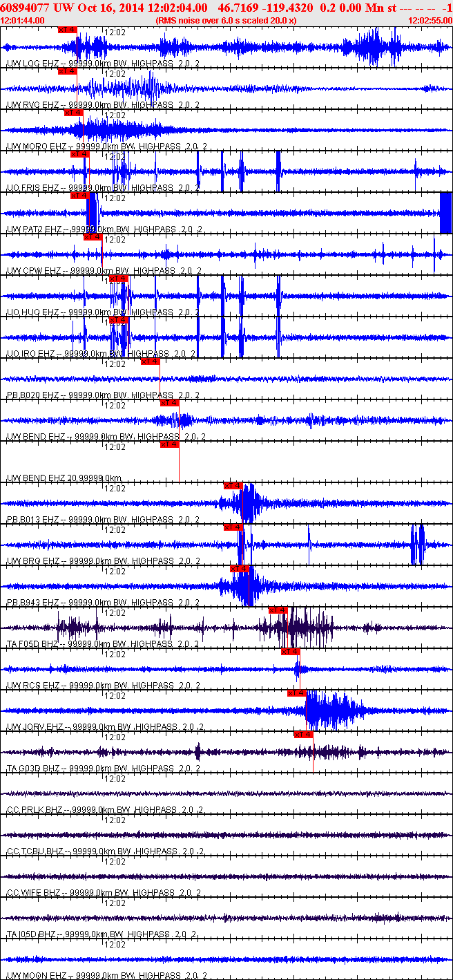Click the start time 12:01:44.00
Viewport: 453px width, 980px height.
23,21
